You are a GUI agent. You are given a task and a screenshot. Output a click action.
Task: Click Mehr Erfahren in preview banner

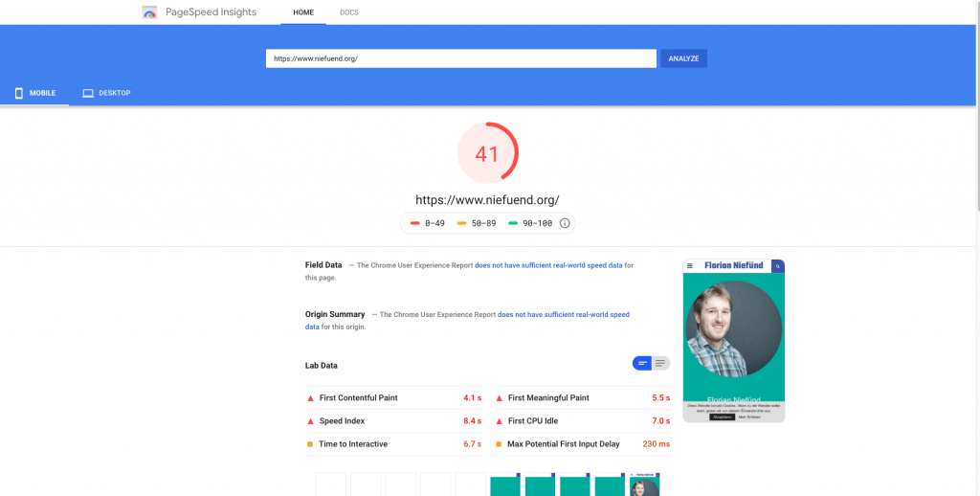[749, 417]
